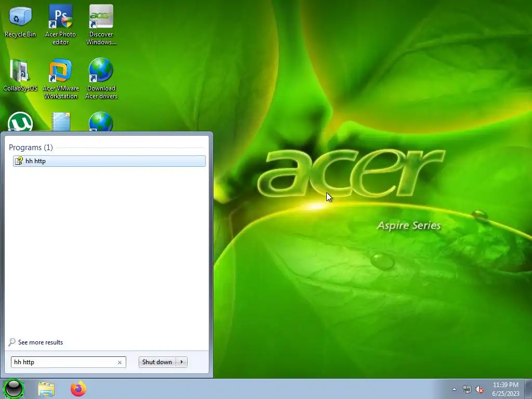Click the Programs (1) header
This screenshot has height=399, width=532.
(x=31, y=147)
